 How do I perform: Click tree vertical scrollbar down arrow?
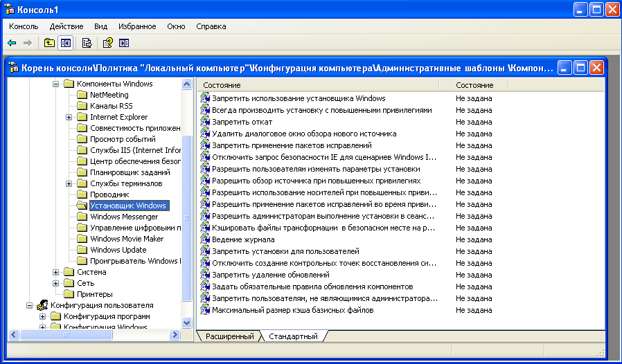pyautogui.click(x=186, y=322)
